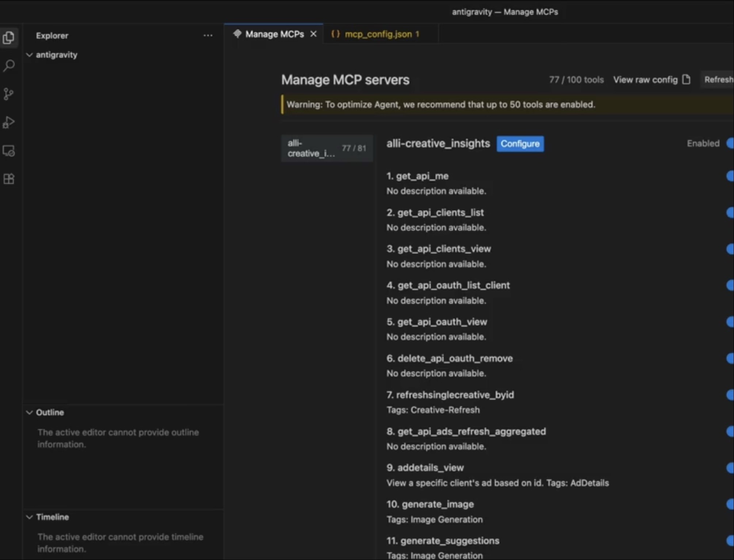Switch to the mcp_config.json tab
Viewport: 734px width, 560px height.
[x=381, y=34]
